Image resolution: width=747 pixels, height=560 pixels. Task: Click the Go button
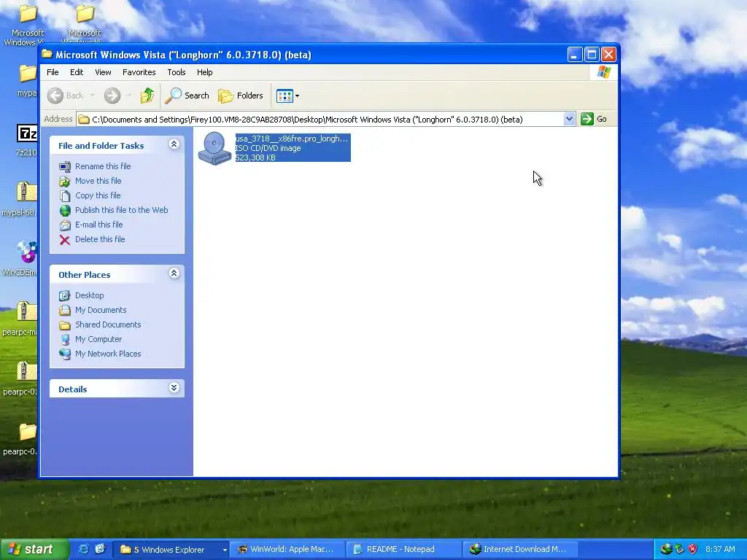click(594, 119)
